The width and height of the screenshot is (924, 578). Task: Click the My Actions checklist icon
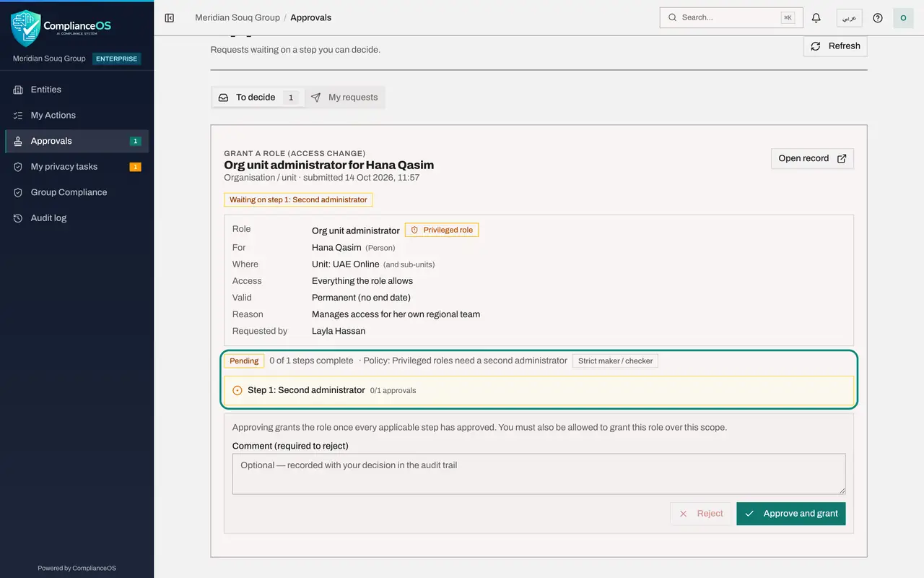[18, 116]
